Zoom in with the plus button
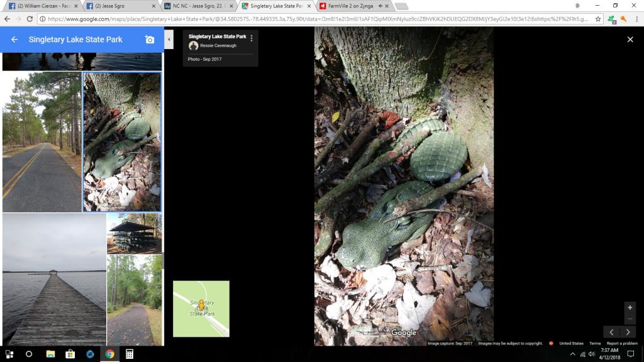Screen dimensions: 644x362 coord(630,308)
